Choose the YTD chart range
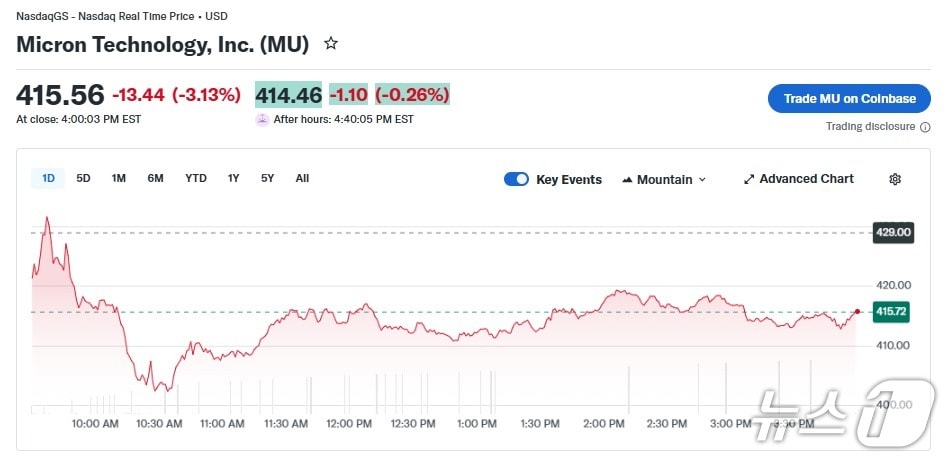 point(196,178)
